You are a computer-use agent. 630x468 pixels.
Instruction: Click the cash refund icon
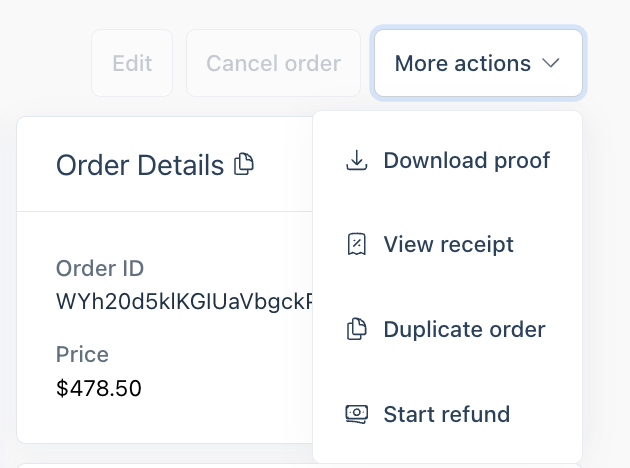point(356,414)
